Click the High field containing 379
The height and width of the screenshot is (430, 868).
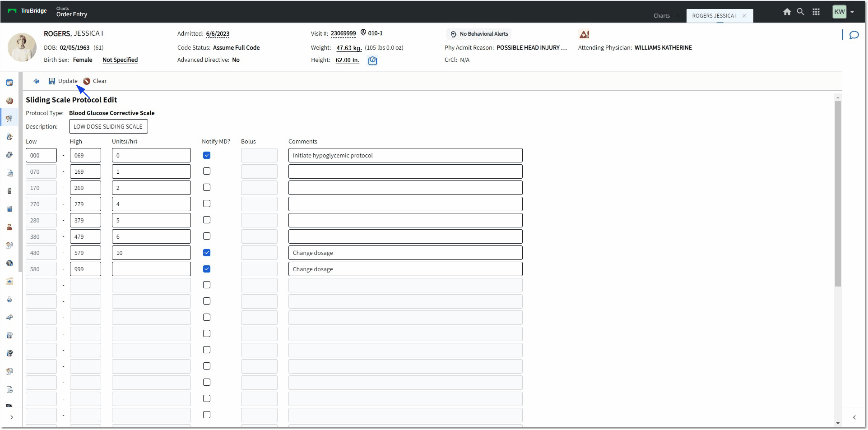(x=85, y=220)
